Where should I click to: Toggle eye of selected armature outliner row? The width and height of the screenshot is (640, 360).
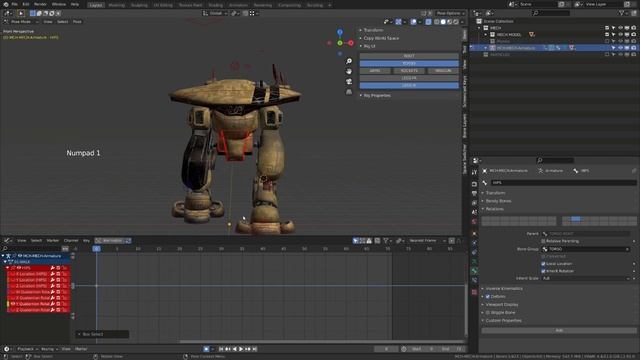pos(620,48)
